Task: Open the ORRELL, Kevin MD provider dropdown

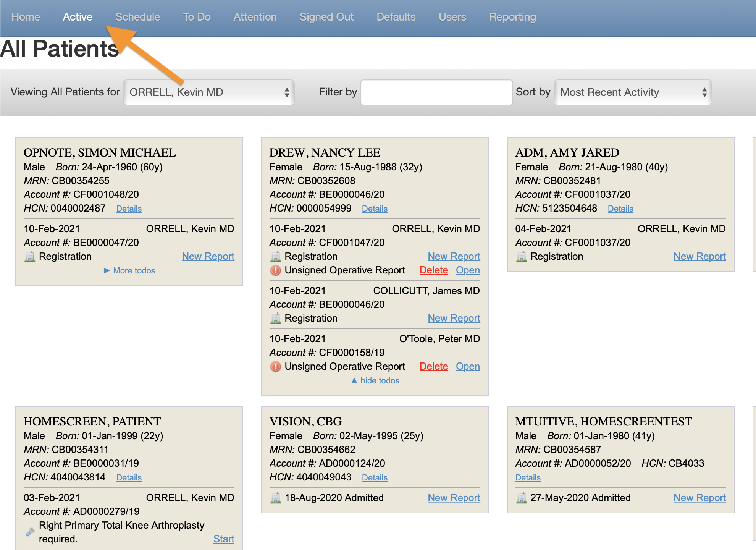Action: pyautogui.click(x=209, y=92)
